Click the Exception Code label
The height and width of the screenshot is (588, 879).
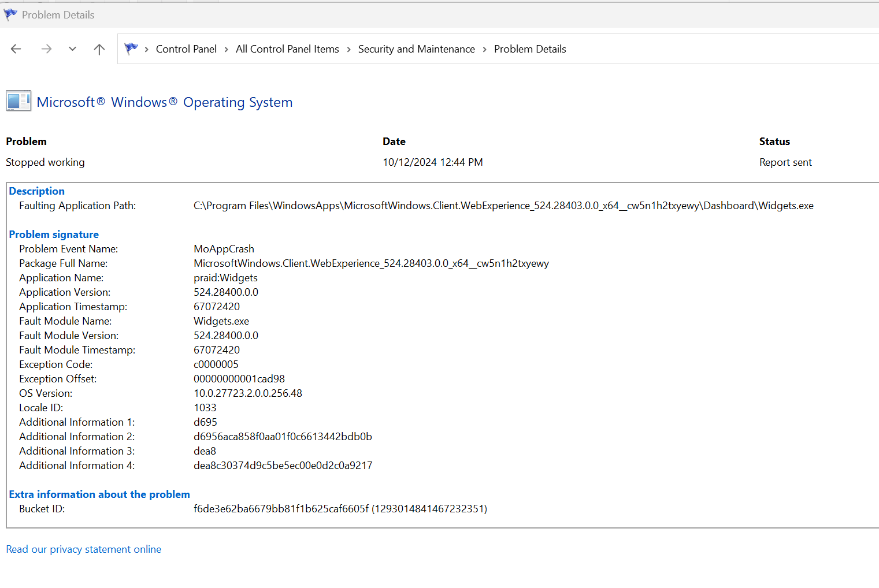pyautogui.click(x=55, y=364)
